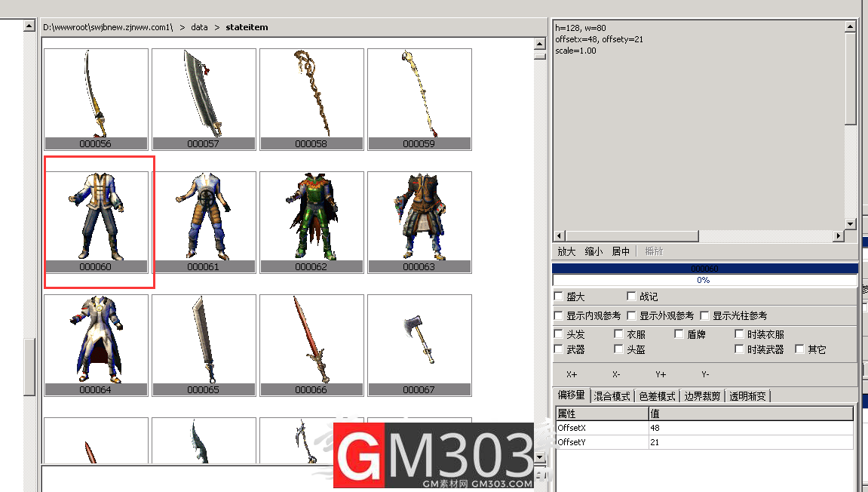
Task: Check the 盾牌 option
Action: [679, 334]
